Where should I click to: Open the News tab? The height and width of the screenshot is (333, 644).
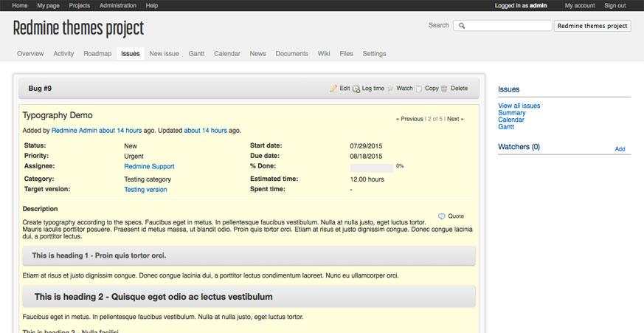coord(257,53)
